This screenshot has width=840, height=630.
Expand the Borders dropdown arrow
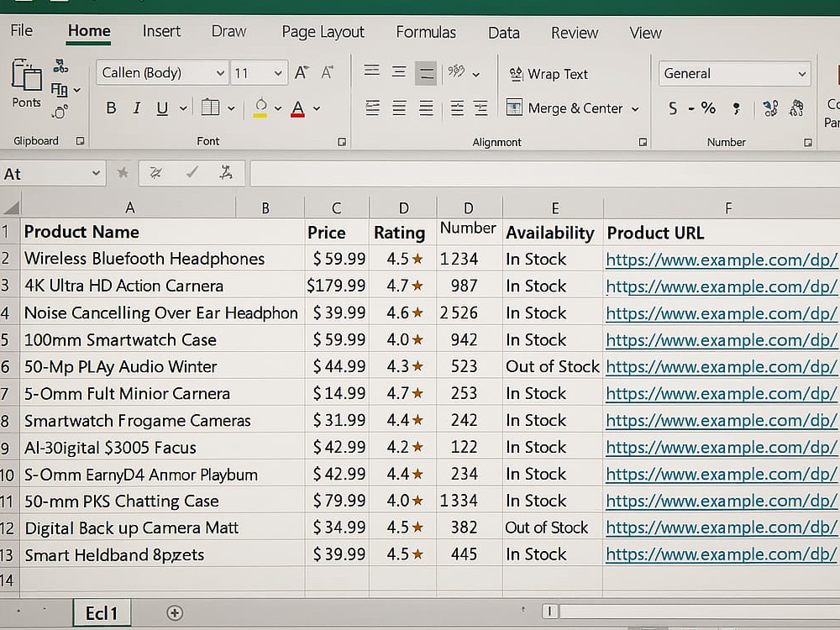pyautogui.click(x=231, y=108)
